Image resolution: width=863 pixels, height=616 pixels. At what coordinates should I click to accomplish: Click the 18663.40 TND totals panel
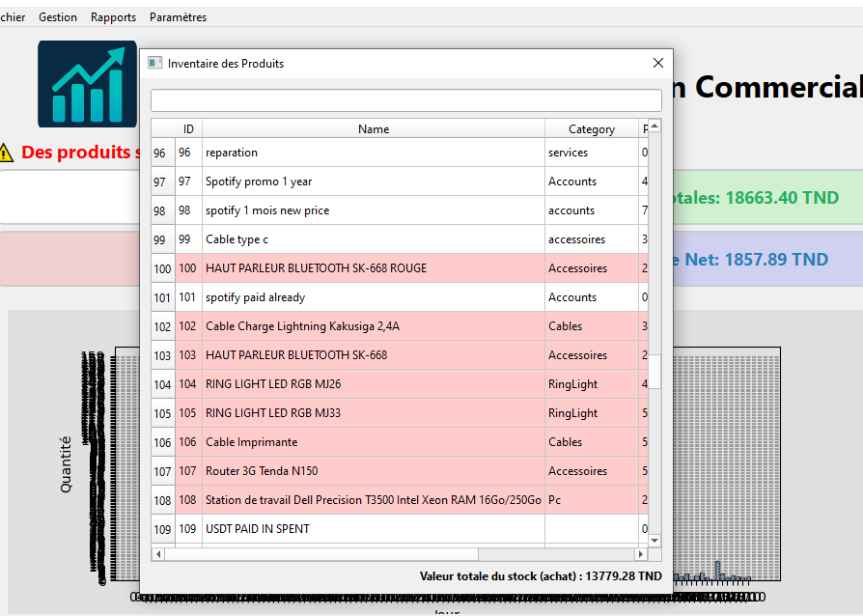(767, 197)
